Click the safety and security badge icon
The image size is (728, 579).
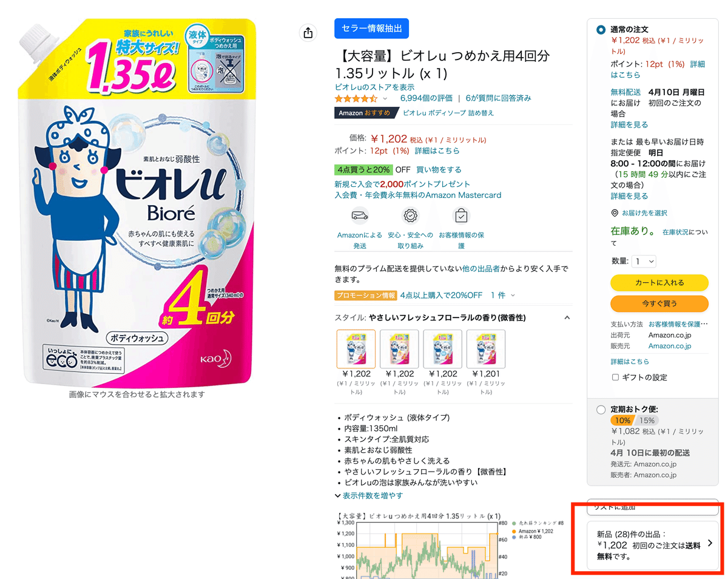click(x=411, y=215)
